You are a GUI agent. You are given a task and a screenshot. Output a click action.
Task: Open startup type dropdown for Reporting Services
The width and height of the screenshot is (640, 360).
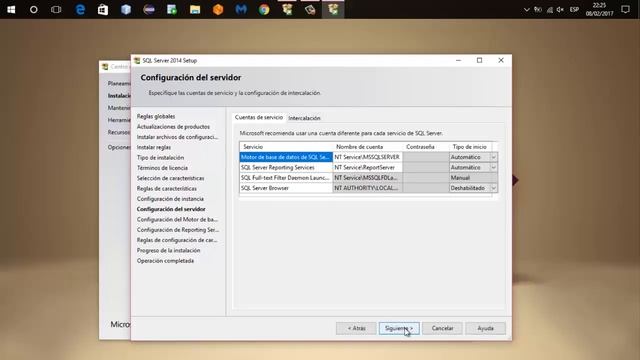(x=493, y=167)
